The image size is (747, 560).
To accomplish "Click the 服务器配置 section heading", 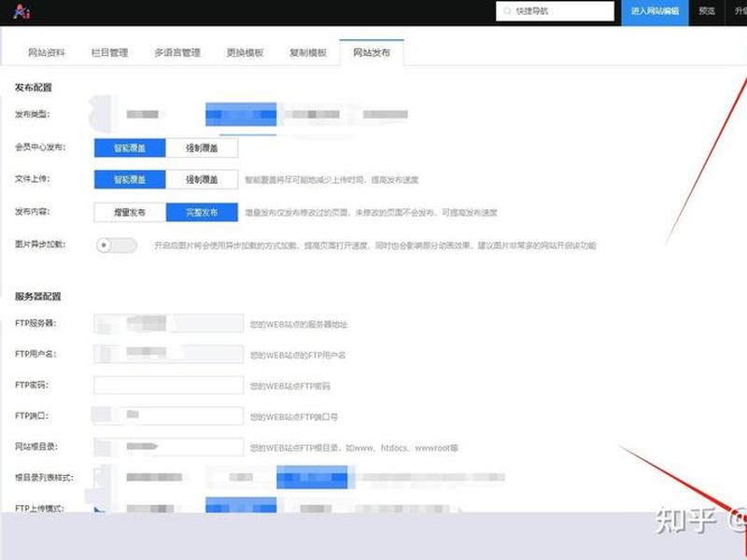I will click(x=38, y=296).
